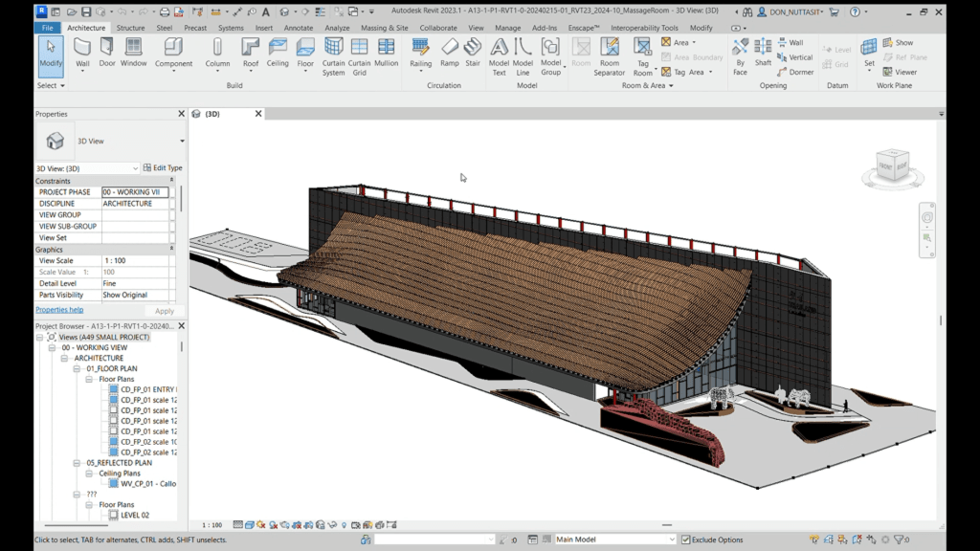This screenshot has height=551, width=980.
Task: Open the Properties help link
Action: [x=59, y=310]
